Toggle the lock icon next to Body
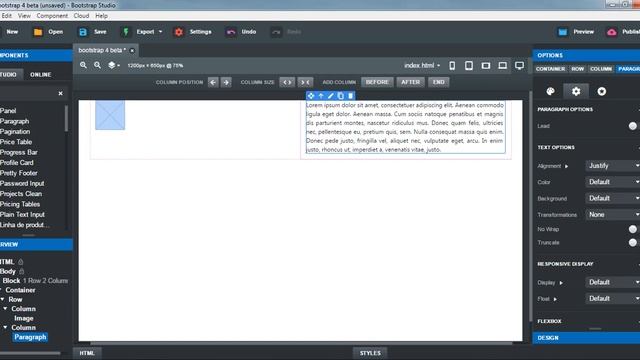640x360 pixels. (22, 271)
